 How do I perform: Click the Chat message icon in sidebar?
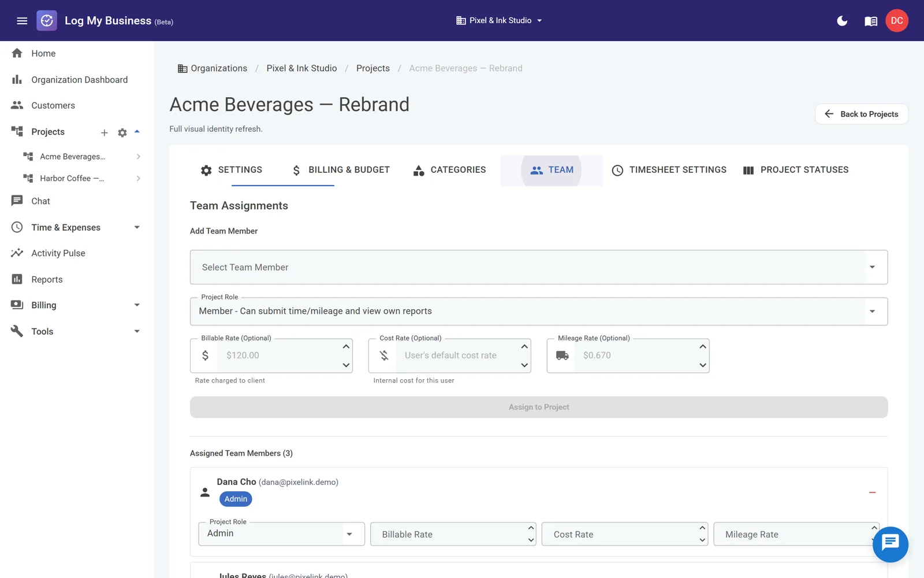pyautogui.click(x=17, y=201)
